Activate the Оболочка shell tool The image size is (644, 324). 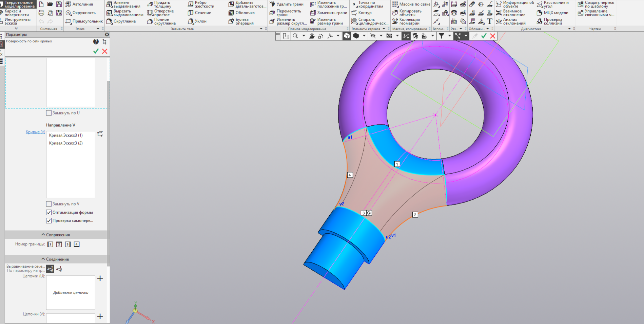[241, 13]
